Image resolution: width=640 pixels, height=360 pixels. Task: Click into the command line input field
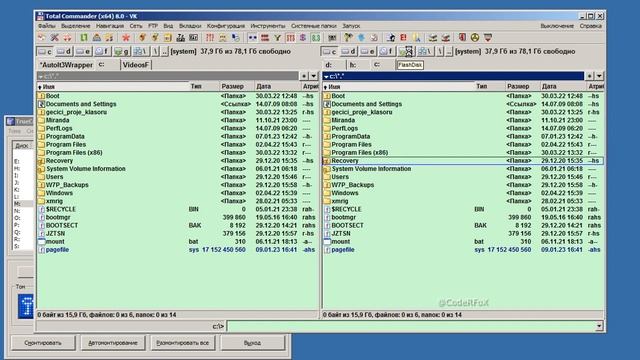[411, 326]
